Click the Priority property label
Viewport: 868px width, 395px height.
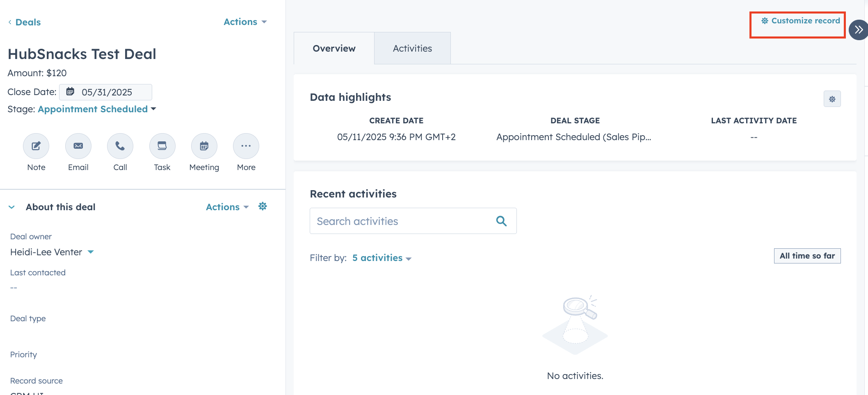click(23, 354)
